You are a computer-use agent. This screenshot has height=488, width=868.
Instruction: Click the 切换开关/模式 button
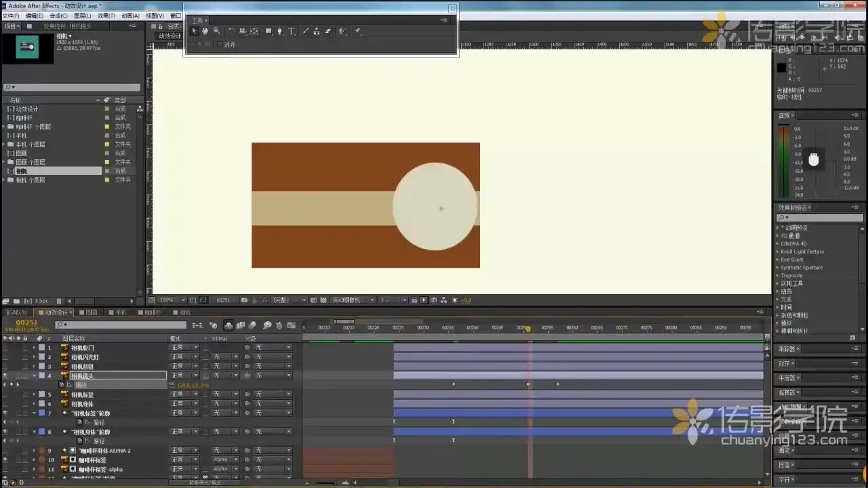point(205,483)
